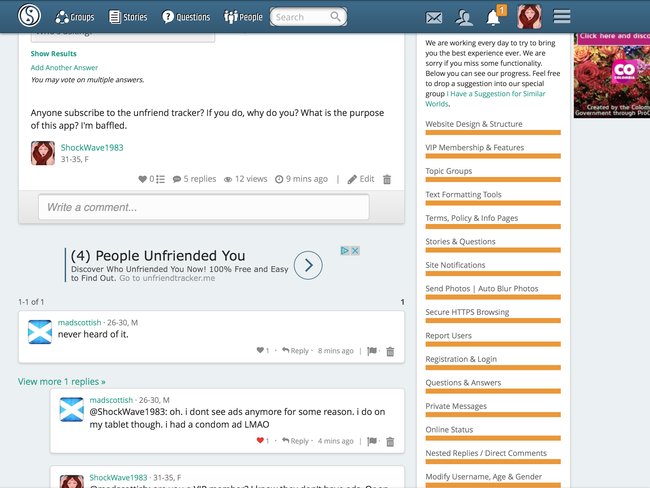Image resolution: width=650 pixels, height=488 pixels.
Task: Click Report Users label
Action: (x=449, y=336)
